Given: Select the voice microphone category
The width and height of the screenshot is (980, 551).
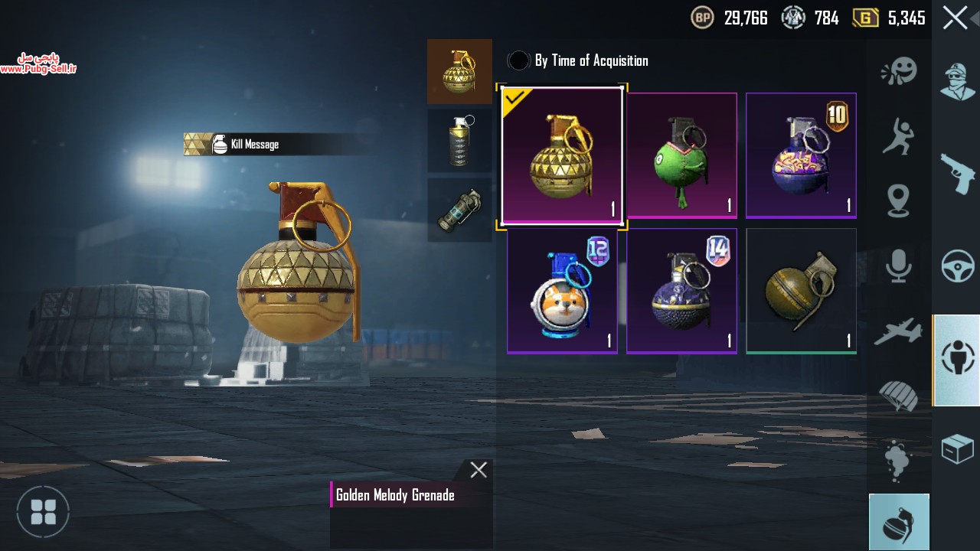Looking at the screenshot, I should click(898, 266).
